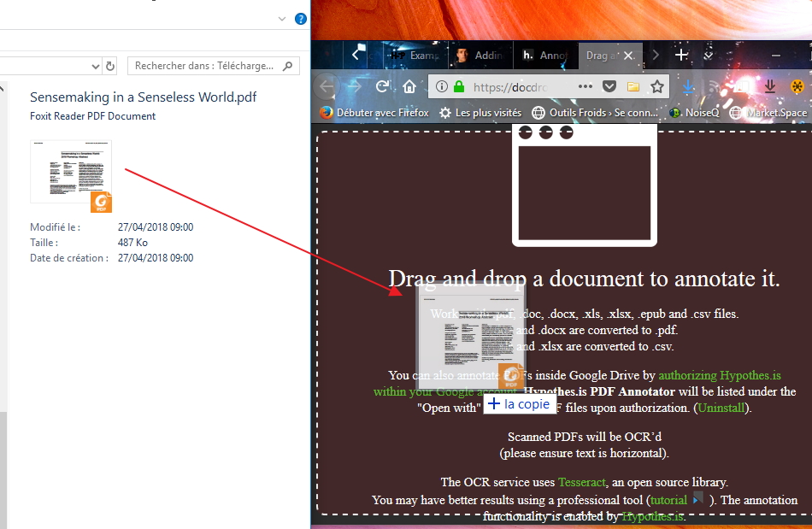Click the Explorer search magnifier icon
Image resolution: width=812 pixels, height=529 pixels.
click(287, 66)
